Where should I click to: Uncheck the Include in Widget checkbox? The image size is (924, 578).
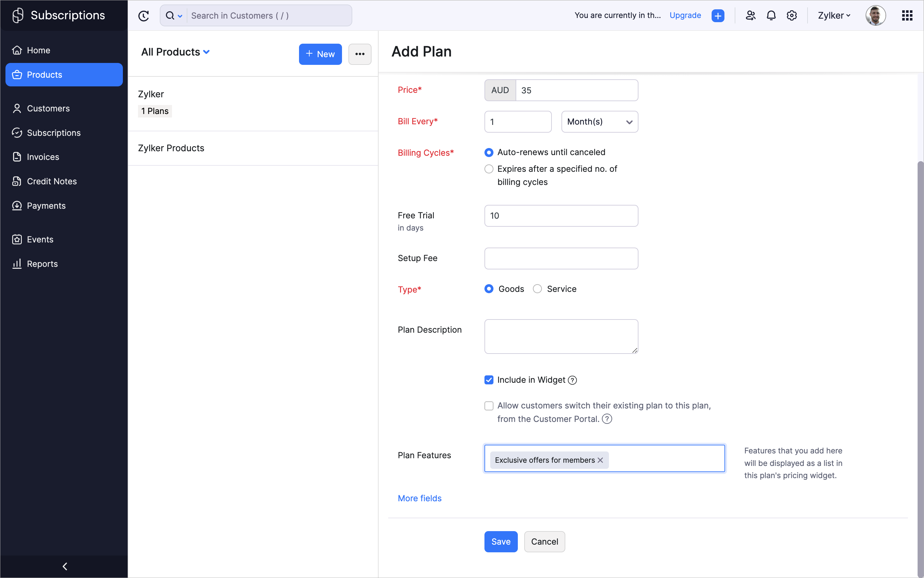click(x=489, y=380)
